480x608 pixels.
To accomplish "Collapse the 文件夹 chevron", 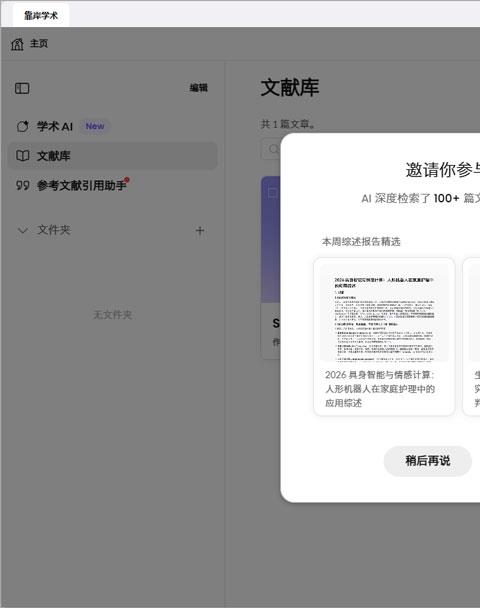I will [x=23, y=230].
